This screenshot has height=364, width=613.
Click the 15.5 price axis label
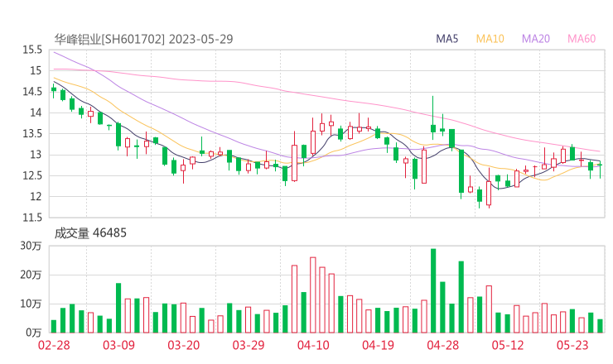pos(32,50)
